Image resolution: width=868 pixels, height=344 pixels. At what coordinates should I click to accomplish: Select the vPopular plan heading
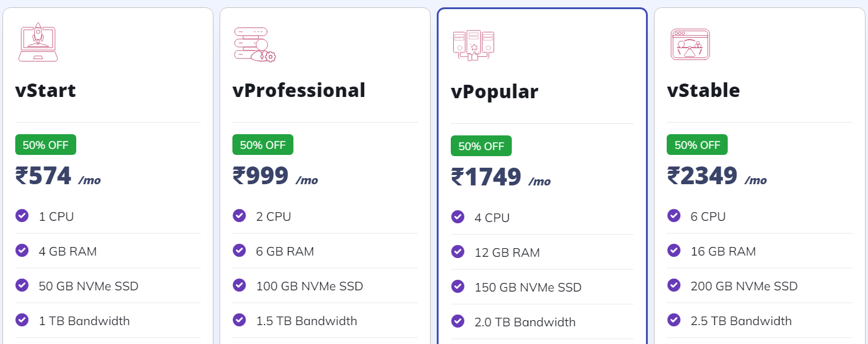click(495, 92)
